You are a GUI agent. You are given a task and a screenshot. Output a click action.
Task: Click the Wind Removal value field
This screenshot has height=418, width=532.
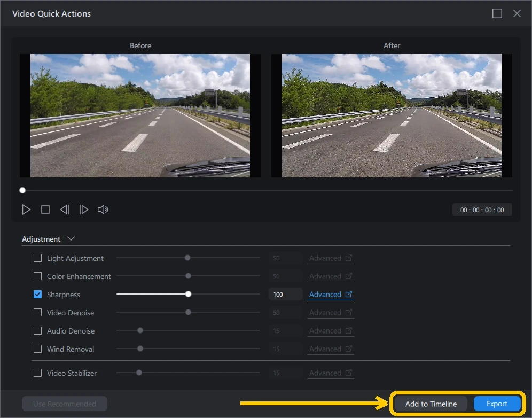pos(286,349)
